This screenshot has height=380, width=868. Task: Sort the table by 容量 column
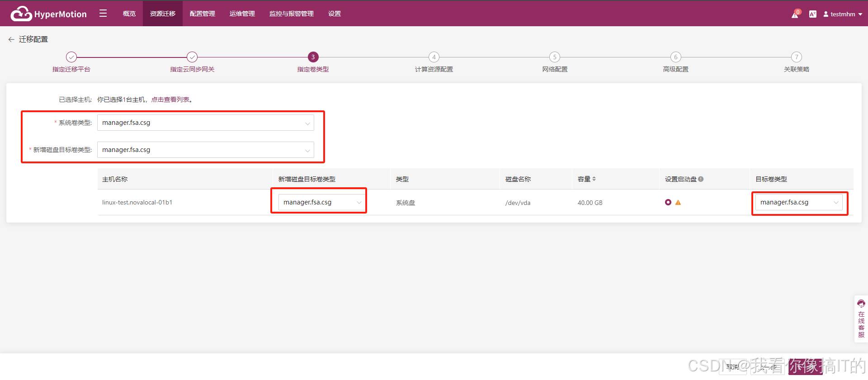[594, 179]
